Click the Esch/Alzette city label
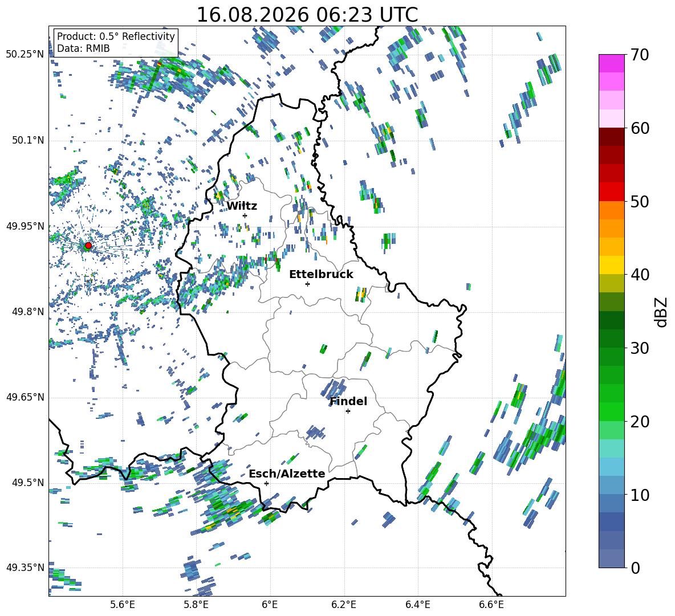The image size is (675, 616). [x=287, y=474]
